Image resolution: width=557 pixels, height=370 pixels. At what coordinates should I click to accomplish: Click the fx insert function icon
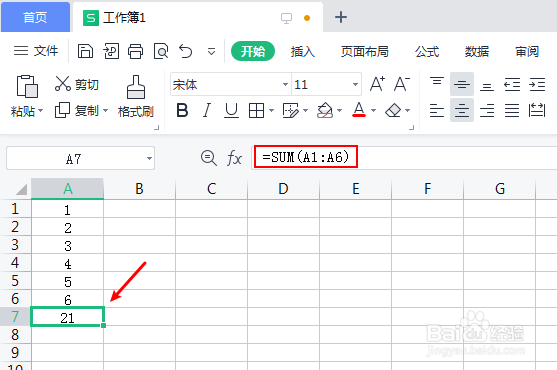(x=234, y=158)
